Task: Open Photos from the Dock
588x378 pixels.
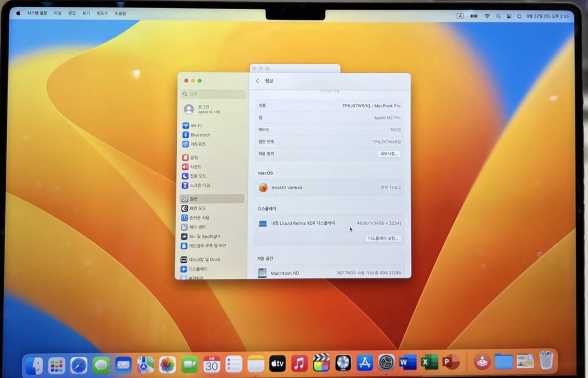Action: tap(167, 364)
